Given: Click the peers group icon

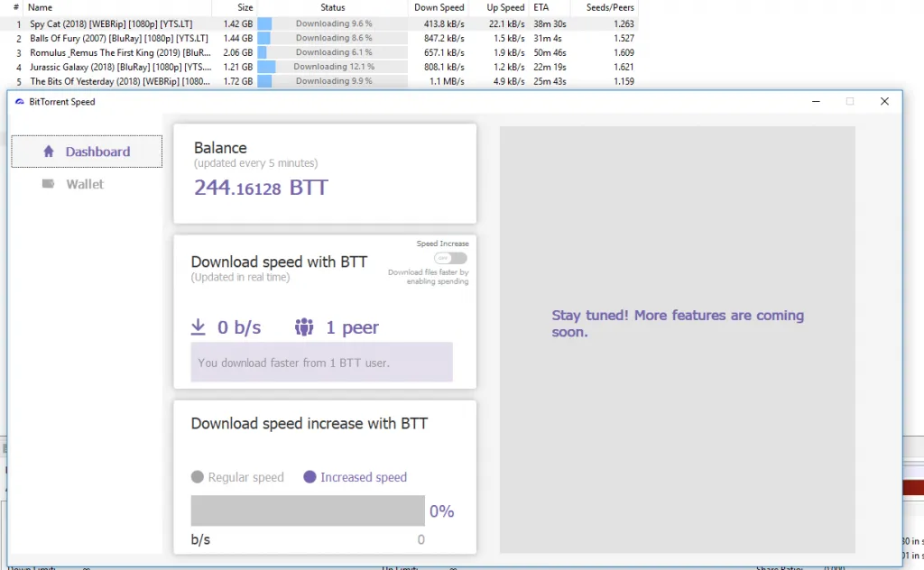Looking at the screenshot, I should (x=304, y=326).
